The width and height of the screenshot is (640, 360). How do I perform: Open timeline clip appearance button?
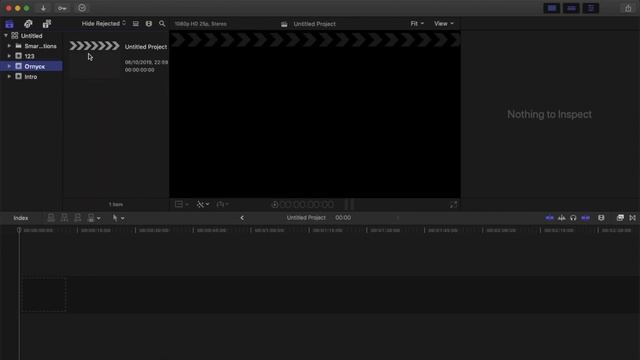tap(601, 218)
